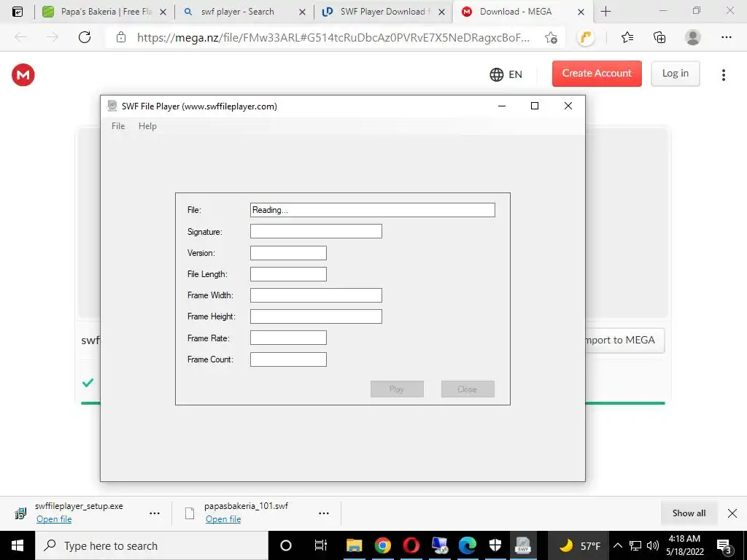The height and width of the screenshot is (560, 747).
Task: Click the Frame Rate text field
Action: point(288,338)
